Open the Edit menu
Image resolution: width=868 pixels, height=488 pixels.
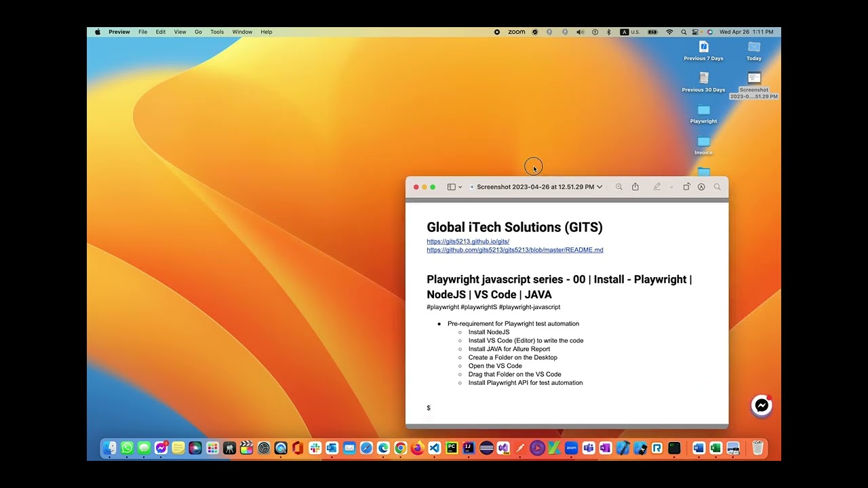click(161, 32)
